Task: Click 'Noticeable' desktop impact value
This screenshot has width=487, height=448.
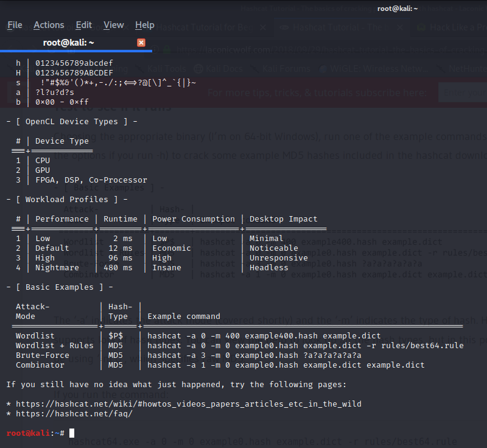Action: pos(273,248)
